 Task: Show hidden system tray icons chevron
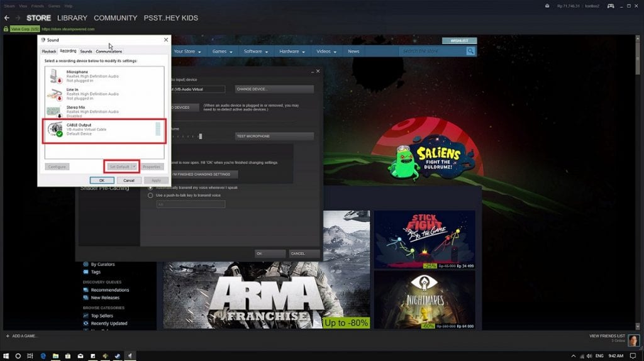click(x=574, y=356)
